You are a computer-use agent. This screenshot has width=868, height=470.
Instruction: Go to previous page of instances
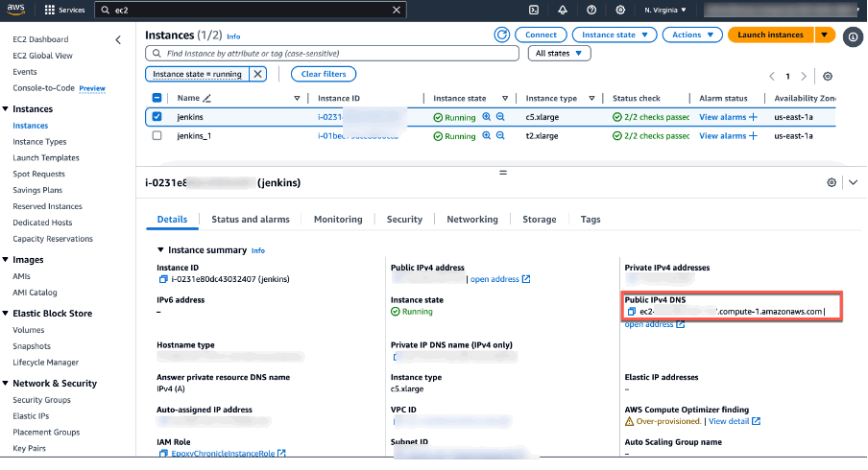772,77
